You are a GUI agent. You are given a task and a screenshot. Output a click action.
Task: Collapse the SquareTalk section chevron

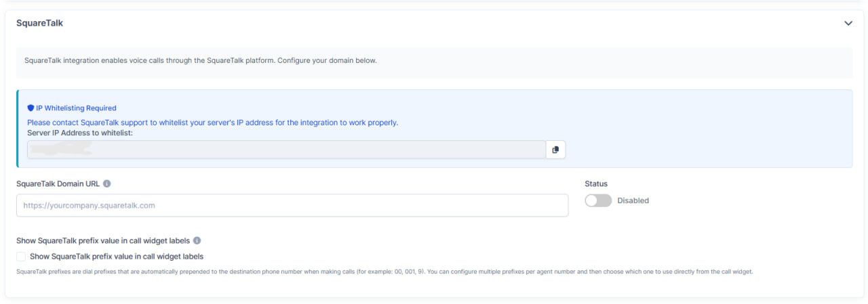click(848, 23)
